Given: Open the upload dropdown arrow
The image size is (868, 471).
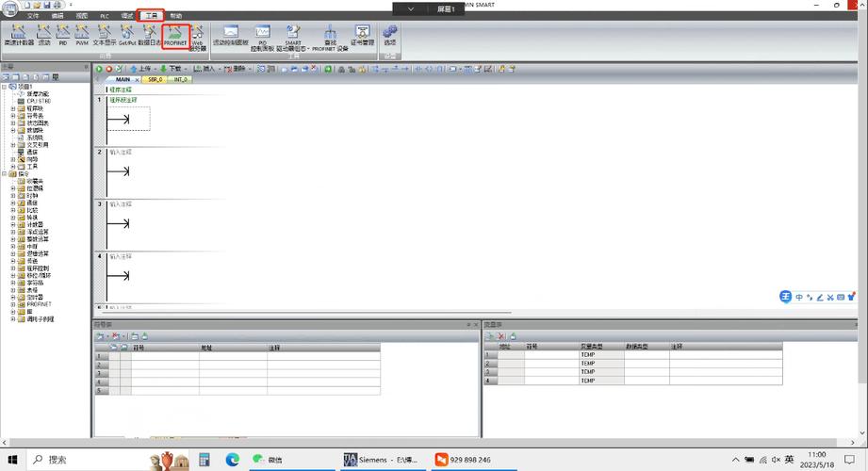Looking at the screenshot, I should (155, 69).
